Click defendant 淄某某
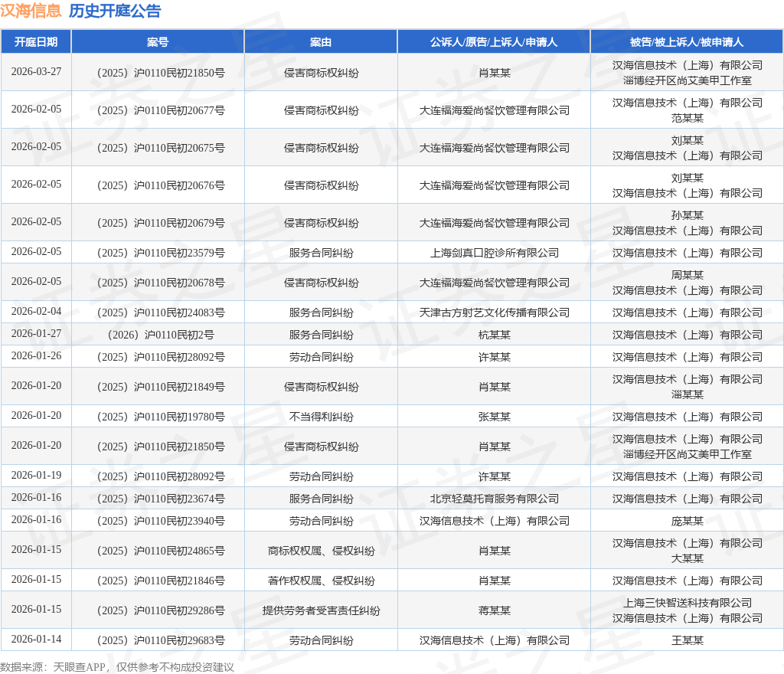The width and height of the screenshot is (784, 674). 688,395
